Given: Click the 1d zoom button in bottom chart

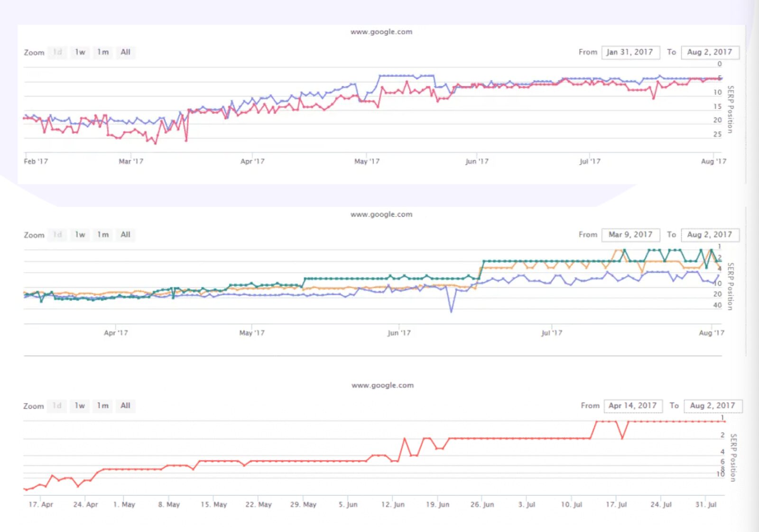Looking at the screenshot, I should pyautogui.click(x=57, y=406).
